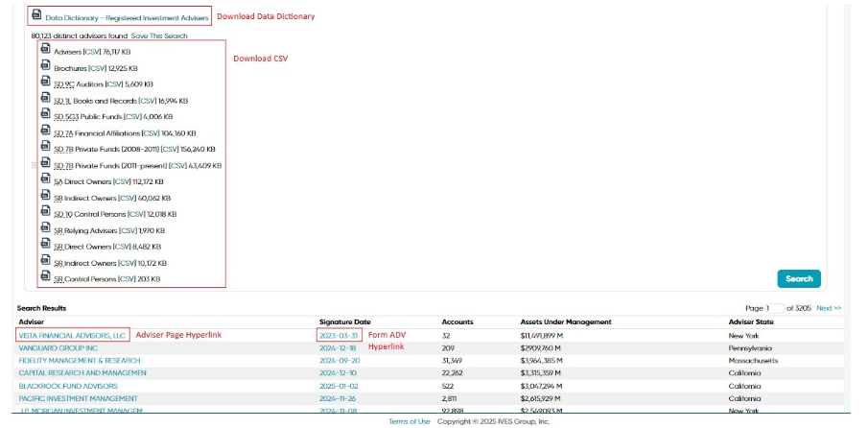Click the SD 7A Financial Affiliations icon
The width and height of the screenshot is (868, 428).
[45, 131]
